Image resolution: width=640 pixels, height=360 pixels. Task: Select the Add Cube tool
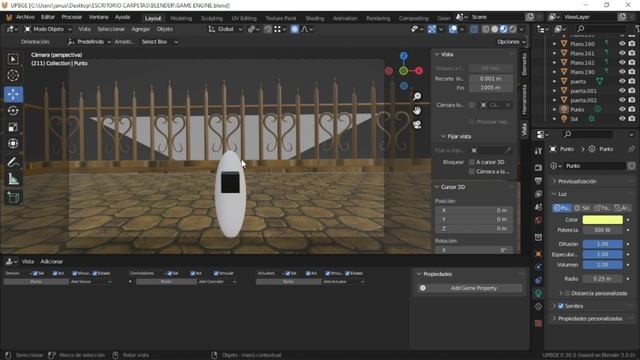click(x=13, y=198)
